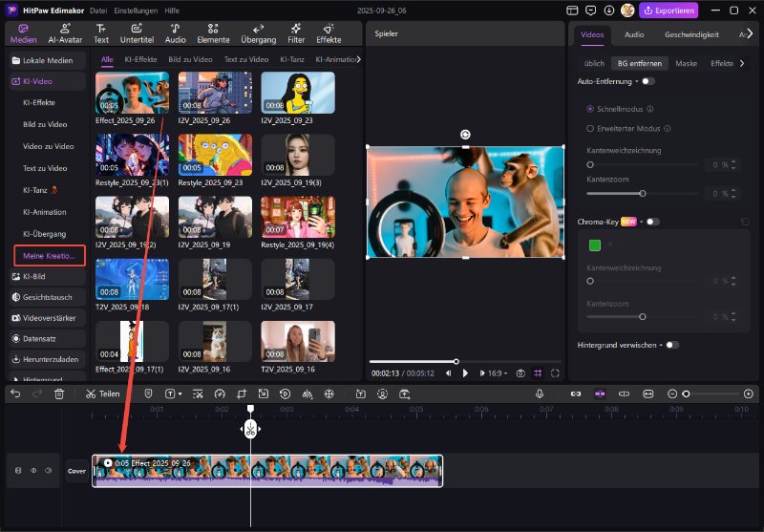Toggle track visibility eye icon

coord(33,471)
